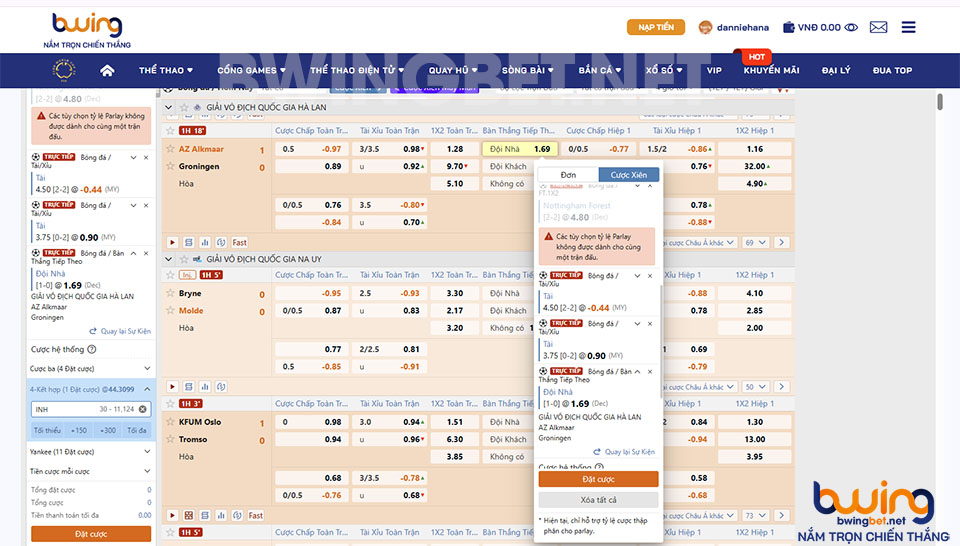This screenshot has height=546, width=960.
Task: Click the live stream play icon under KFUM Oslo match
Action: [x=172, y=515]
